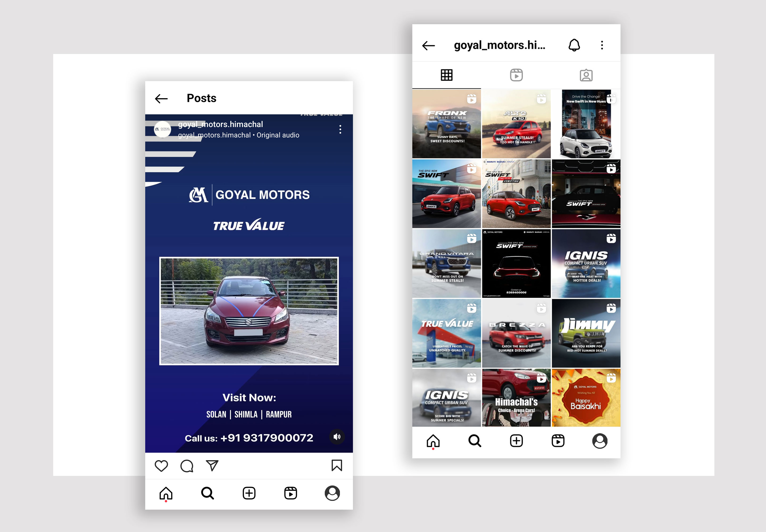
Task: Create new post in Posts screen bar
Action: coord(249,493)
